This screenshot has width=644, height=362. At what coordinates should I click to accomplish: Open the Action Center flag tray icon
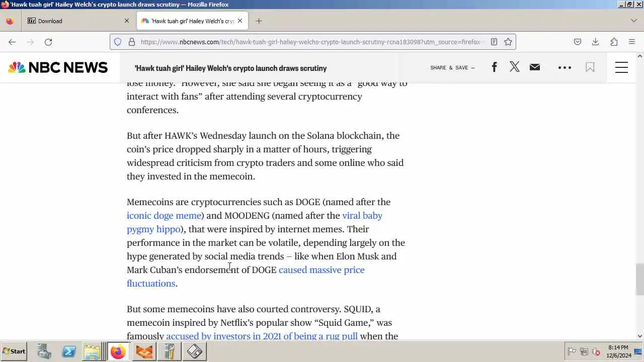[x=572, y=351]
